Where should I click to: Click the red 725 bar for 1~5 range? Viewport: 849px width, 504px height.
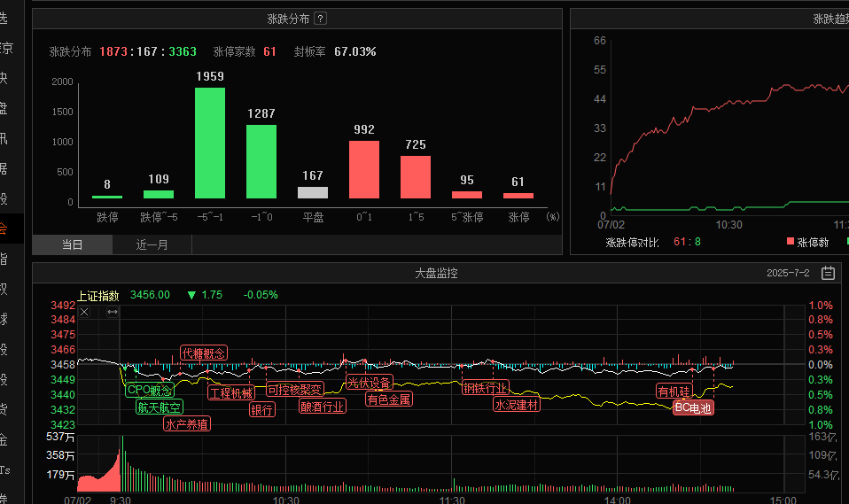[416, 177]
